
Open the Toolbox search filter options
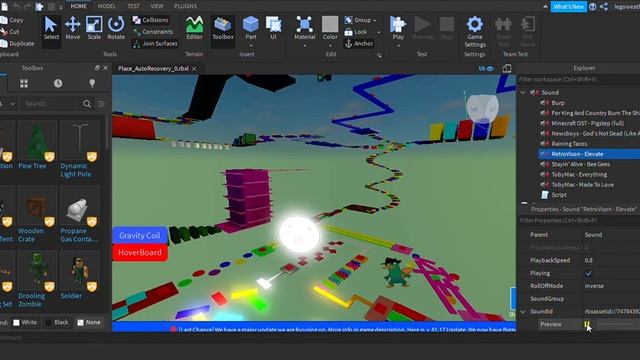[101, 104]
